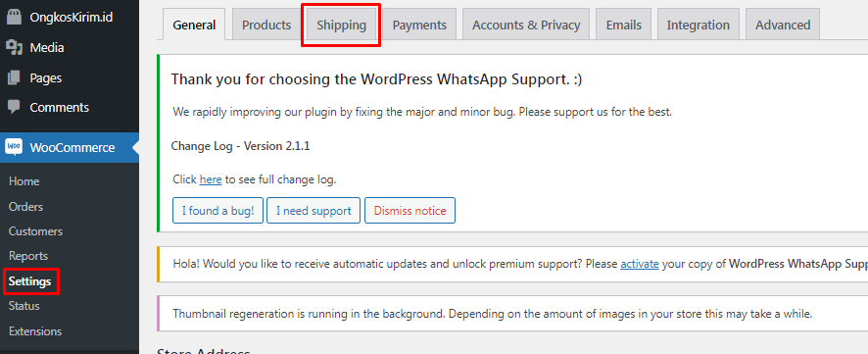This screenshot has height=354, width=868.
Task: Click the 'I need support' button
Action: tap(313, 211)
